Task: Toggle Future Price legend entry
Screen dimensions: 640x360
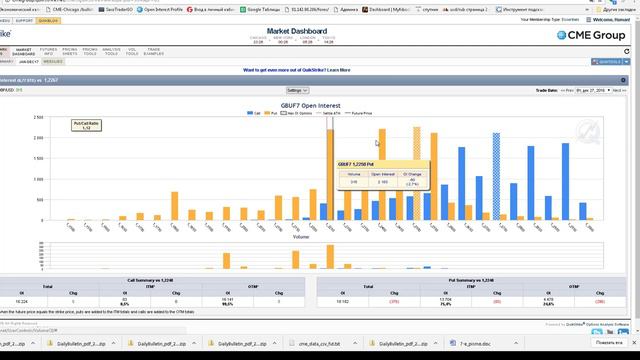Action: (358, 113)
